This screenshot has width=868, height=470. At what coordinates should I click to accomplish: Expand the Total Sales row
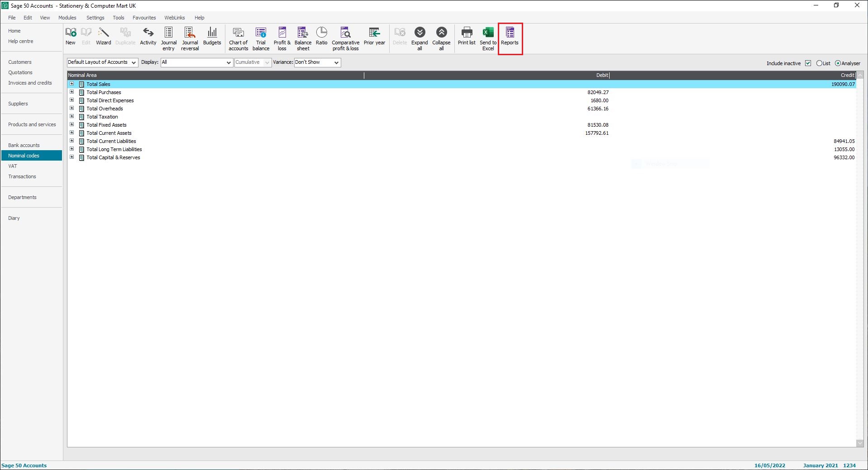pyautogui.click(x=72, y=84)
